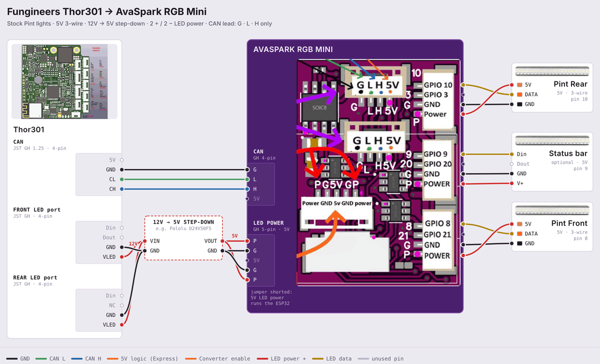Viewport: 600px width, 364px height.
Task: Click the 12V → 5V STEP-DOWN title
Action: 183,222
